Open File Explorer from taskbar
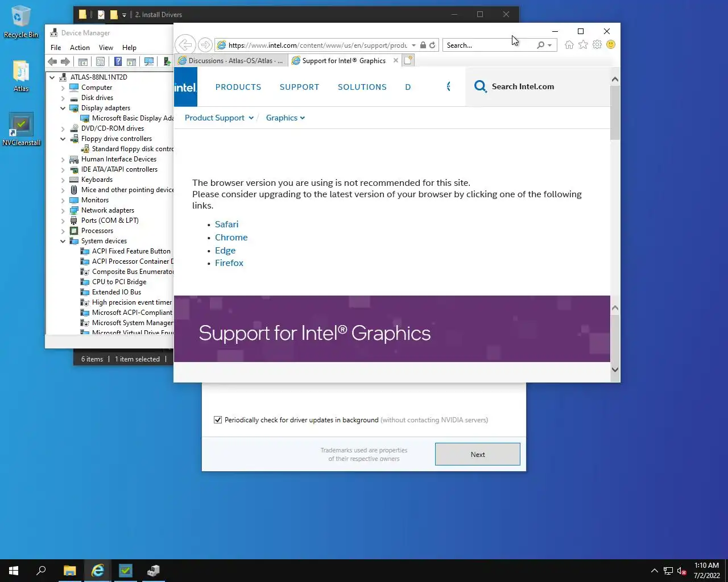The width and height of the screenshot is (728, 582). (69, 571)
